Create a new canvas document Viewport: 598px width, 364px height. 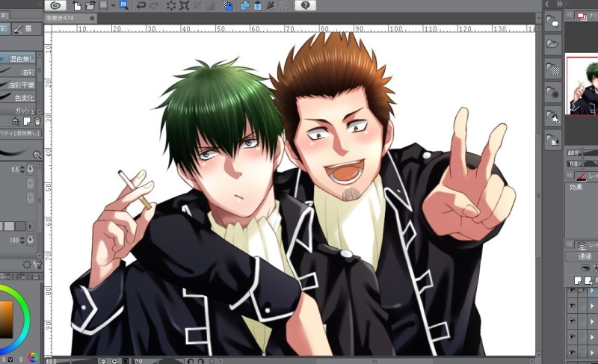tap(78, 5)
